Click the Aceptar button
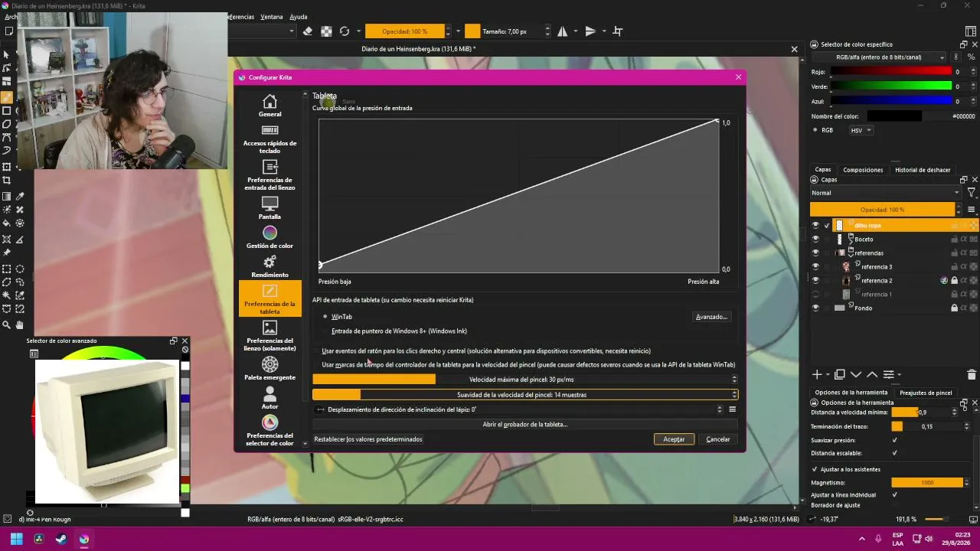The height and width of the screenshot is (551, 980). click(674, 439)
